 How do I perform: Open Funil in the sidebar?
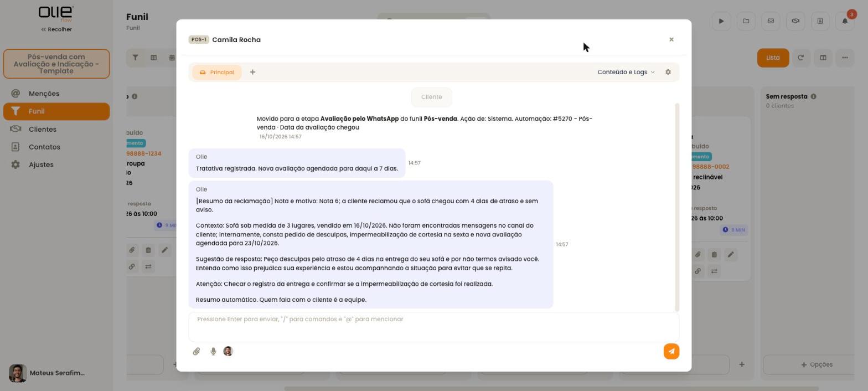(56, 111)
